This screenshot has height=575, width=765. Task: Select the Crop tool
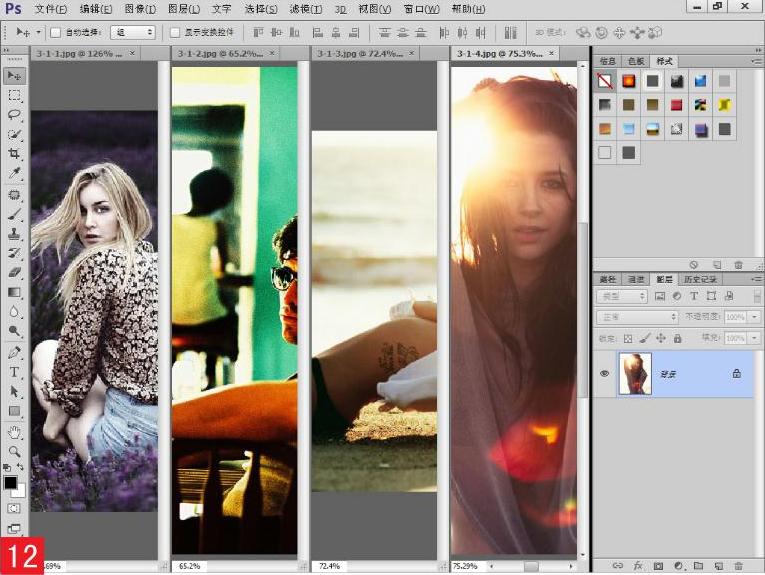click(14, 154)
